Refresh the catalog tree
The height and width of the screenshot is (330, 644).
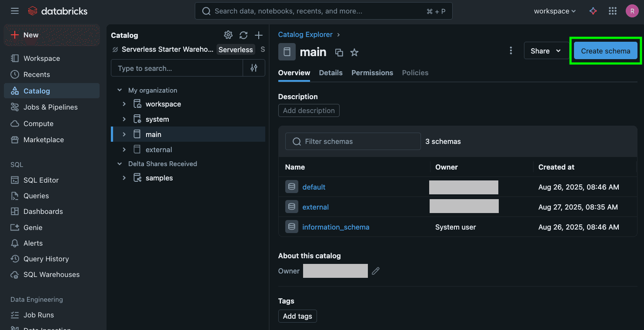coord(244,35)
